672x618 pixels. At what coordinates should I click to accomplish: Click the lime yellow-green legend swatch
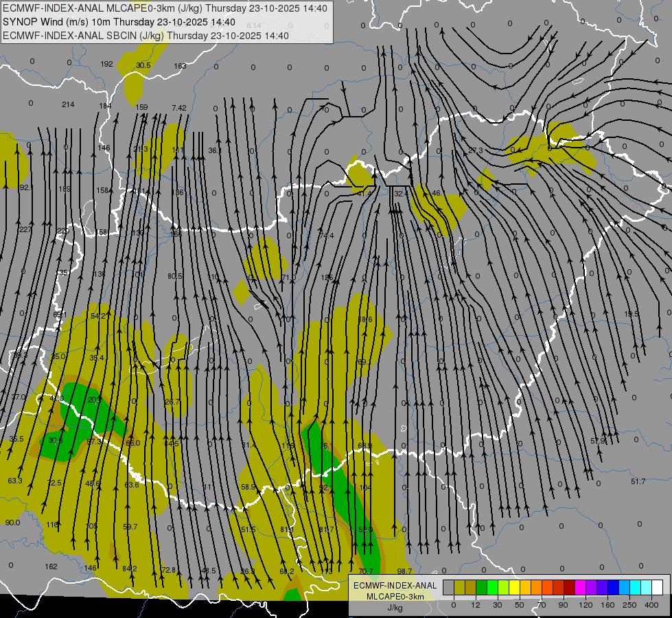pos(504,587)
